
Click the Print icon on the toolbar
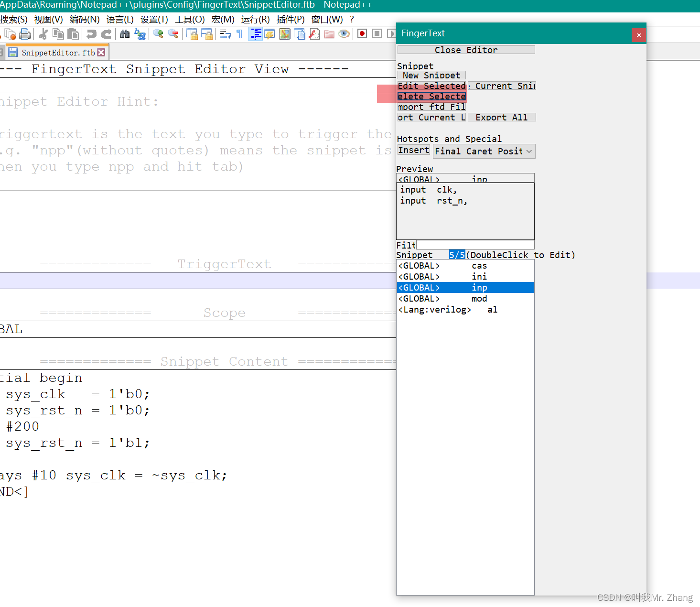pos(25,34)
